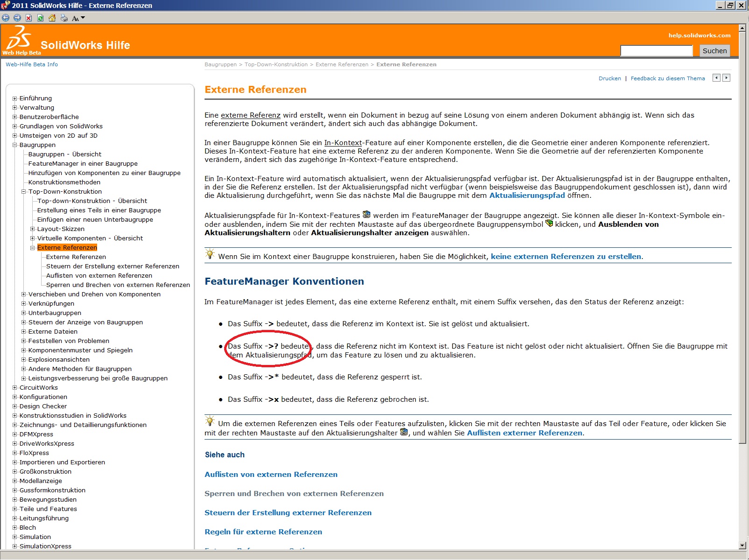Expand the Einführung tree node
This screenshot has width=749, height=560.
coord(15,98)
